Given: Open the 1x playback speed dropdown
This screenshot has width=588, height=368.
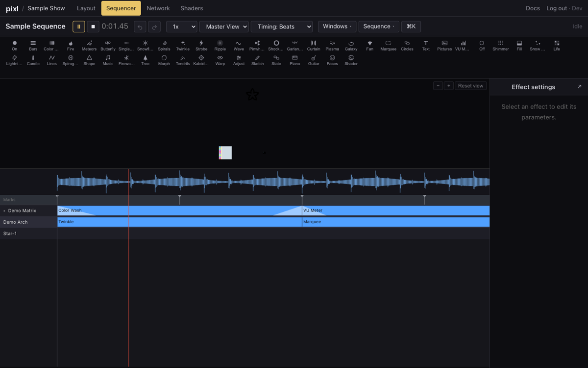Looking at the screenshot, I should [x=182, y=26].
